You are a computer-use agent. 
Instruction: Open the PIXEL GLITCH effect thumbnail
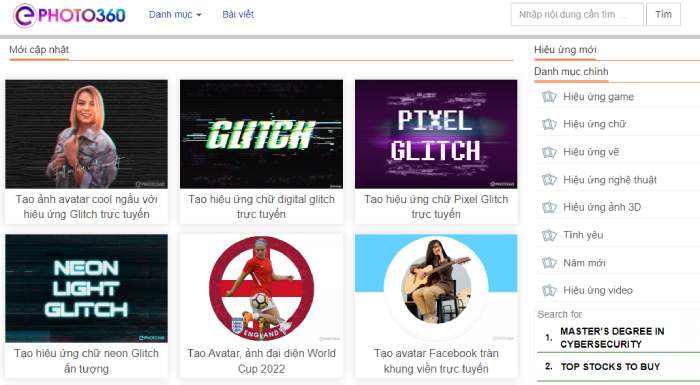point(436,134)
